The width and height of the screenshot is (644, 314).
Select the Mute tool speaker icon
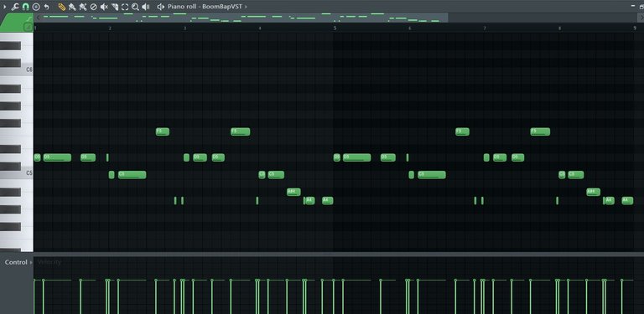tap(104, 7)
